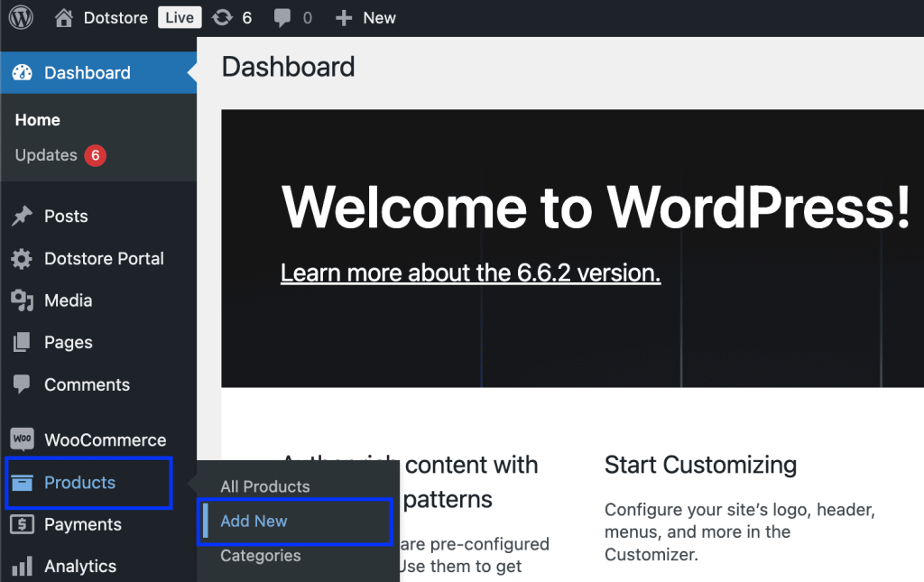Click the Media library icon
This screenshot has width=924, height=582.
pyautogui.click(x=23, y=300)
